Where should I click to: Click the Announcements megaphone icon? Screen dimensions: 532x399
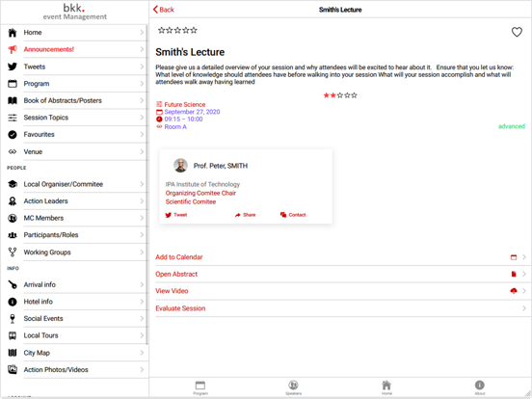13,49
